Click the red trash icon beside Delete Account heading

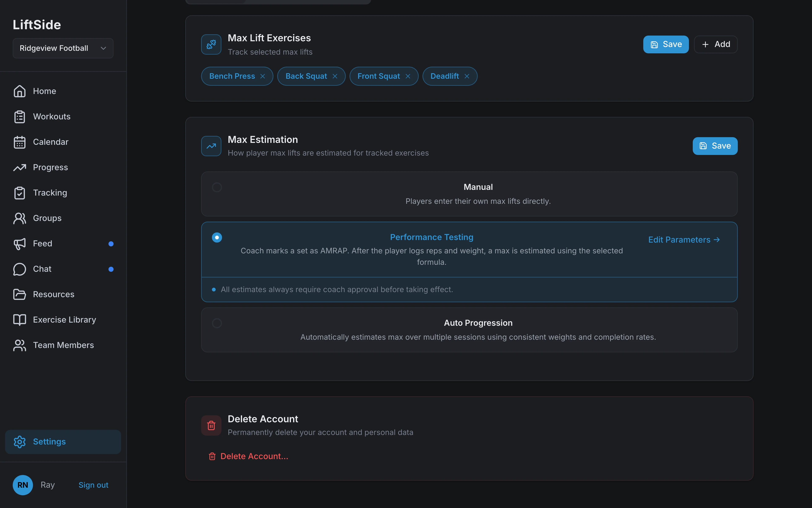[211, 425]
